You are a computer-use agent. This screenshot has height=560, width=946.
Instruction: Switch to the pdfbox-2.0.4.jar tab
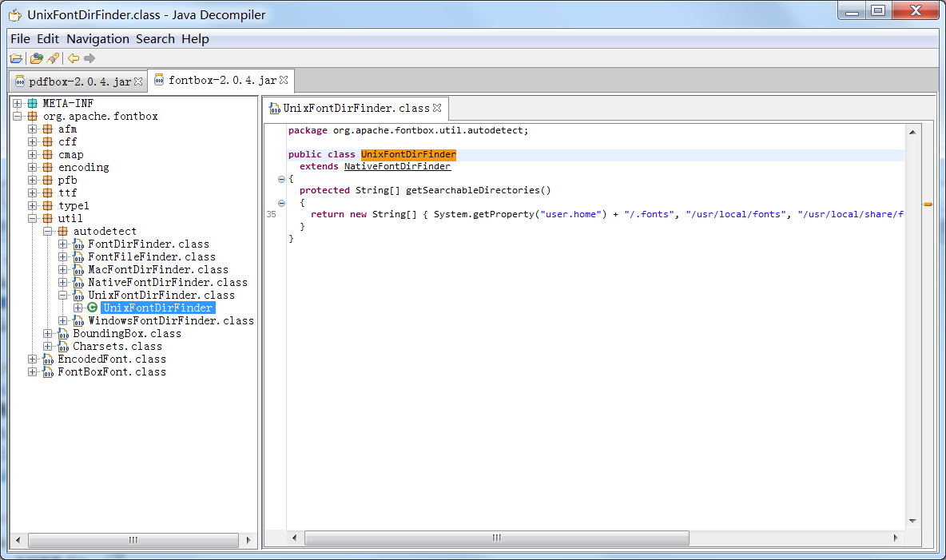click(79, 81)
